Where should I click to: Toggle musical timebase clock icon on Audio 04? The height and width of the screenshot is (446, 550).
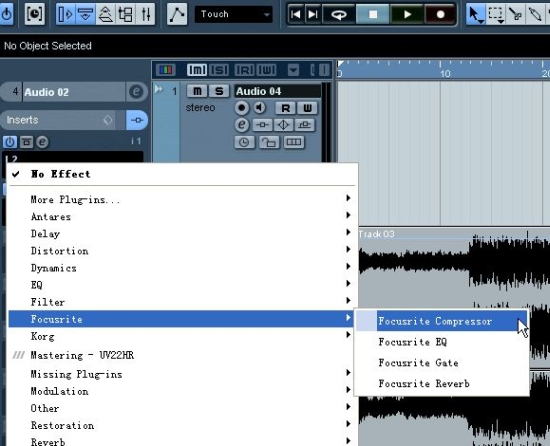pos(244,142)
